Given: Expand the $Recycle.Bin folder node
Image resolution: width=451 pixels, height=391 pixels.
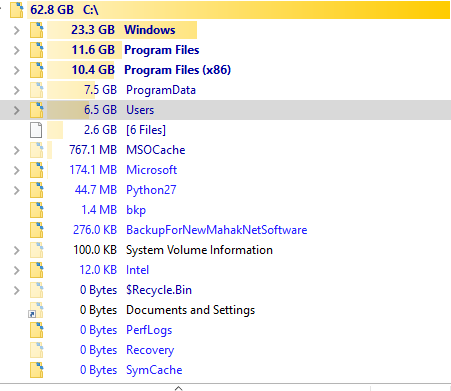Looking at the screenshot, I should coord(16,290).
